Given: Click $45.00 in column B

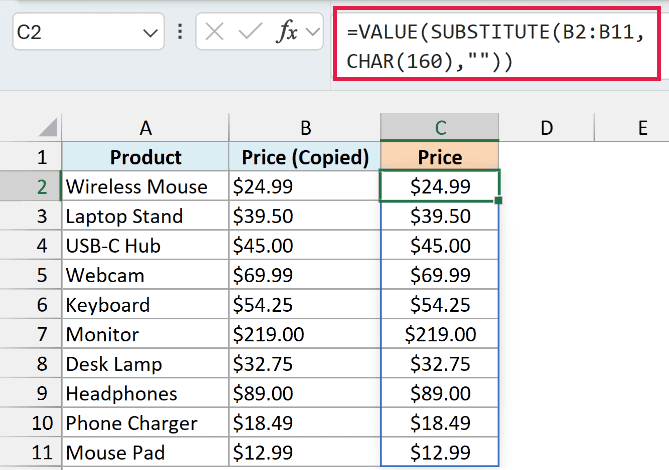Looking at the screenshot, I should click(x=305, y=245).
